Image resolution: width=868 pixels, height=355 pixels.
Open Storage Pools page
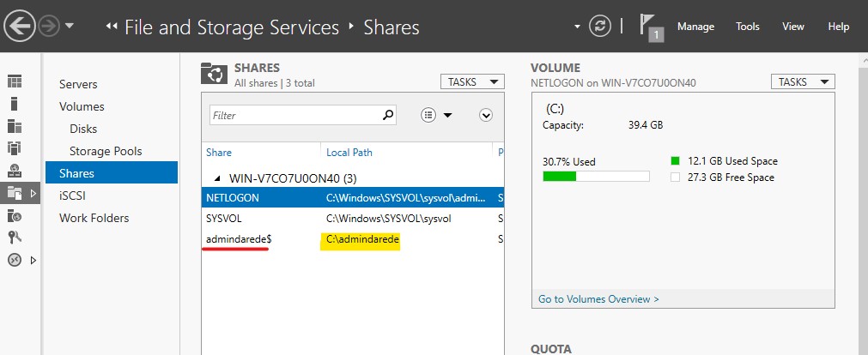pos(106,152)
